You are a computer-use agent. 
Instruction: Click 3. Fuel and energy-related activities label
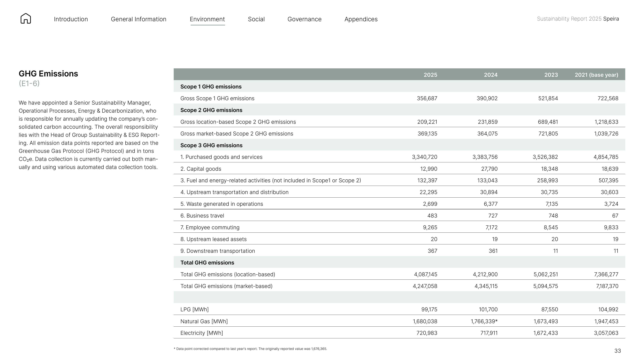[270, 180]
